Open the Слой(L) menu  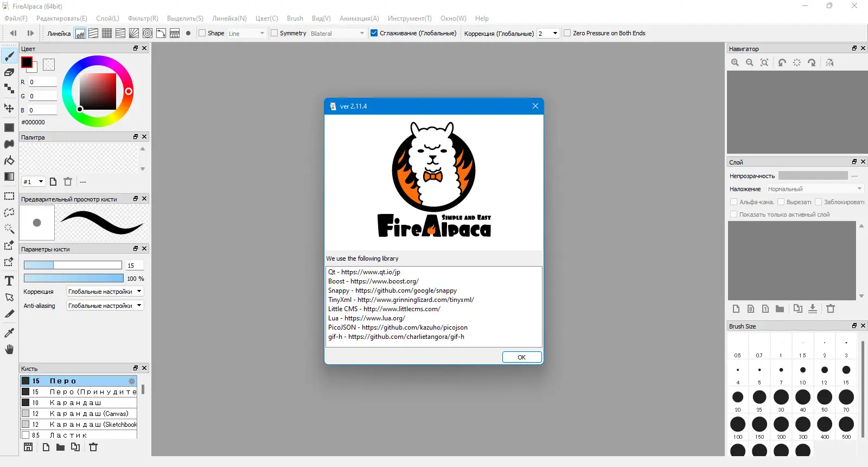point(107,18)
